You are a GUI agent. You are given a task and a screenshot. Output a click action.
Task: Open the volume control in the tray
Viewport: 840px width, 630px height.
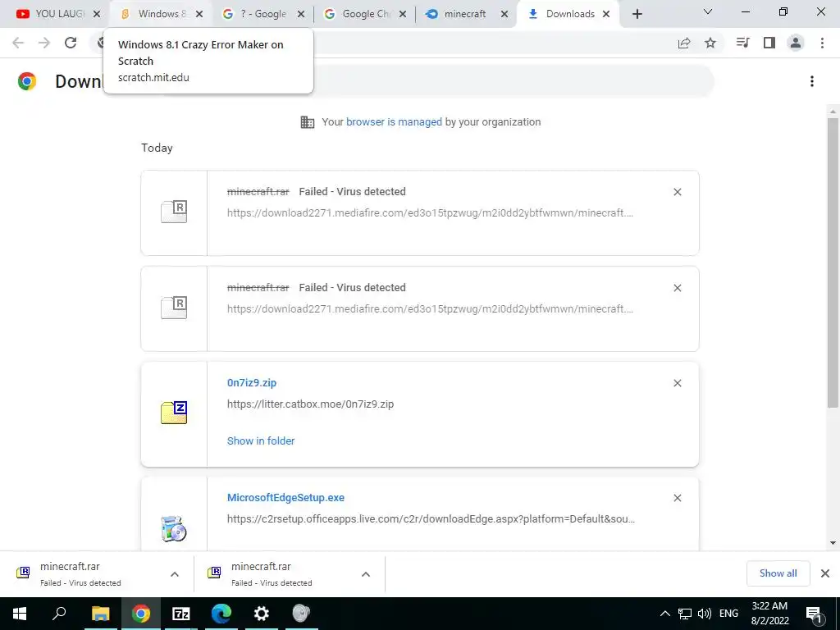pos(705,614)
